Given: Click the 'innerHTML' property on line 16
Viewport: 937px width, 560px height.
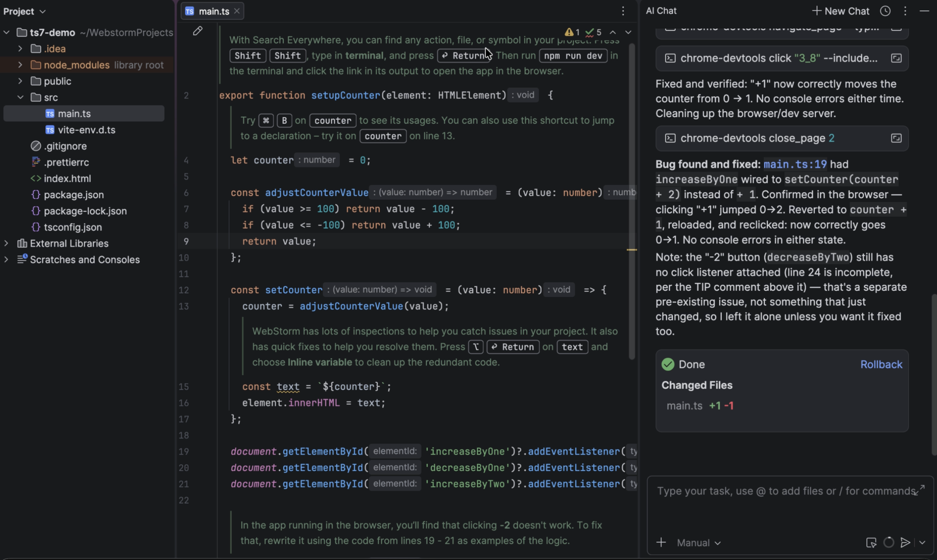Looking at the screenshot, I should click(x=314, y=403).
